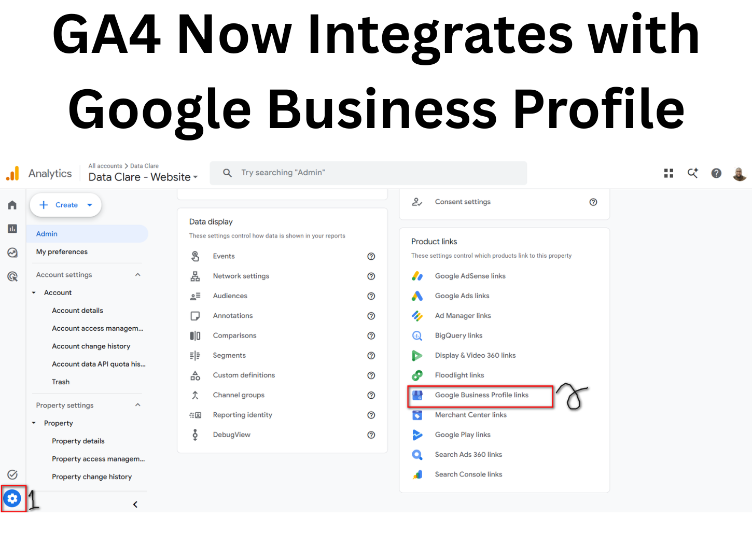Image resolution: width=752 pixels, height=560 pixels.
Task: Click the Insights search sparkle icon
Action: 692,173
